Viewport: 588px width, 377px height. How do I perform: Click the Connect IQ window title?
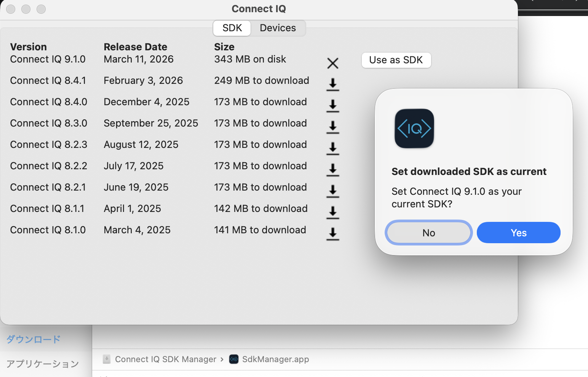coord(259,9)
